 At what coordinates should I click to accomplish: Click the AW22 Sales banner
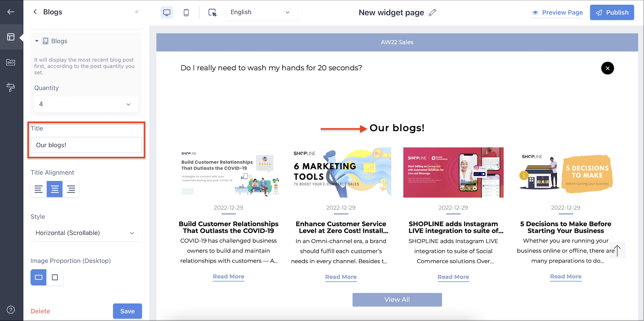coord(397,42)
